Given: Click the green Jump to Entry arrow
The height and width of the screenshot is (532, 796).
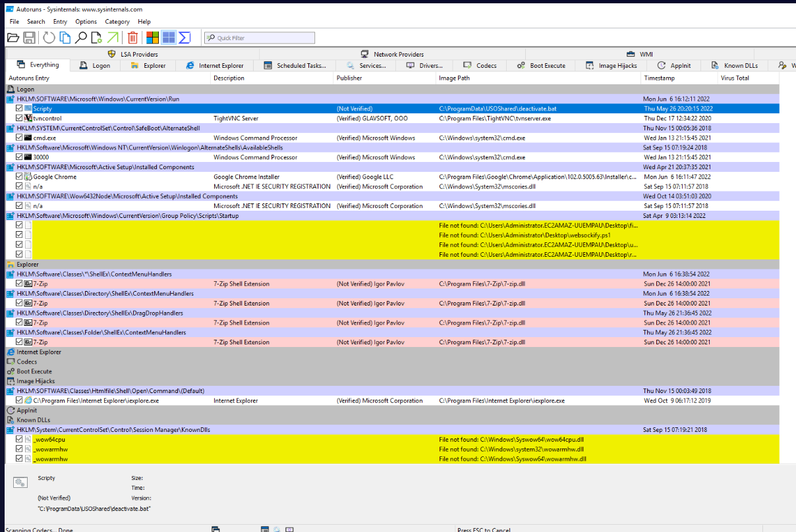Looking at the screenshot, I should pyautogui.click(x=113, y=38).
